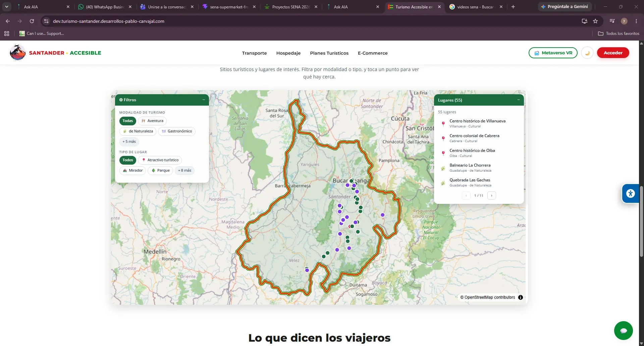Filter by Gastronómico modality

coord(177,131)
